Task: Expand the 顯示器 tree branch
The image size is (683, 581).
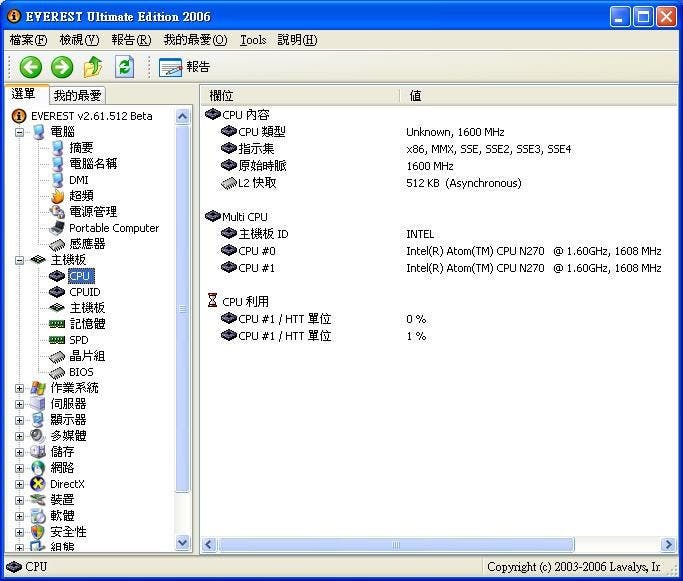Action: click(x=20, y=420)
